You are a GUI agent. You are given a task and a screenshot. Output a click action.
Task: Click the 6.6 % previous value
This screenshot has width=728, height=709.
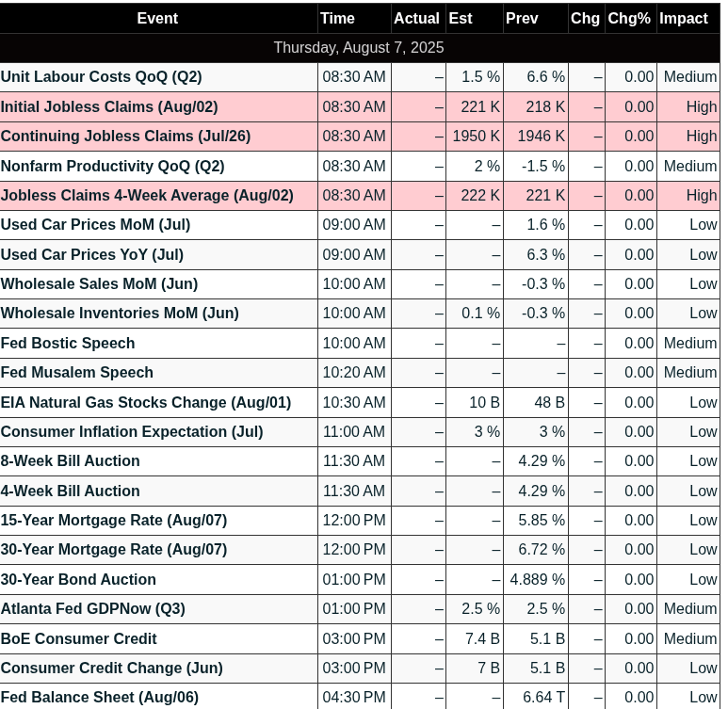[546, 76]
